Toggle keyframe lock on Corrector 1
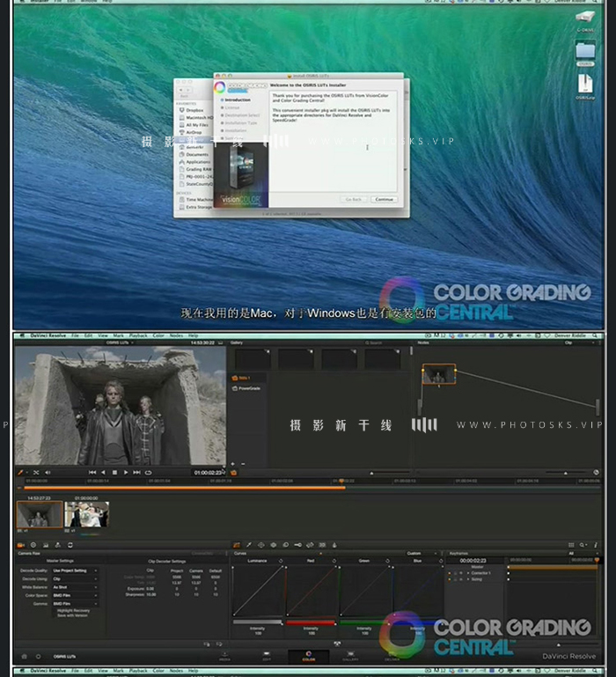 coord(456,573)
